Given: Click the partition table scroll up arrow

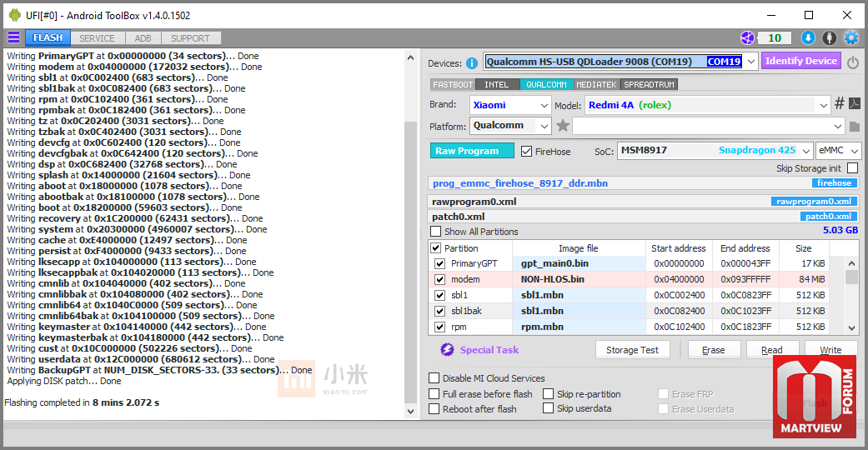Looking at the screenshot, I should click(852, 263).
